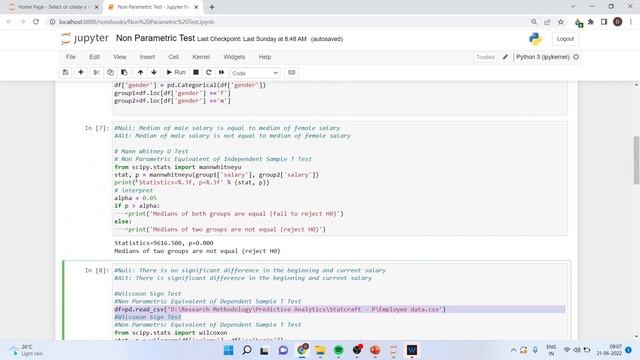Open Word from taskbar
The width and height of the screenshot is (640, 360).
click(x=412, y=350)
